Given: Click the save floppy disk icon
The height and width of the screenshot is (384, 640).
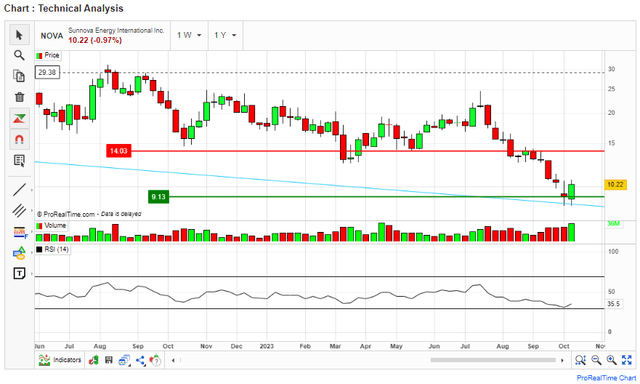Looking at the screenshot, I should click(109, 360).
